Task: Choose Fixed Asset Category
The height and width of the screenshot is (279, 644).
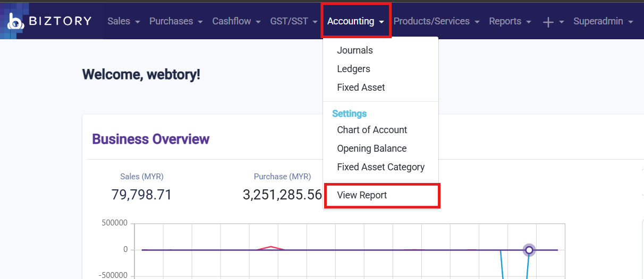Action: point(380,167)
